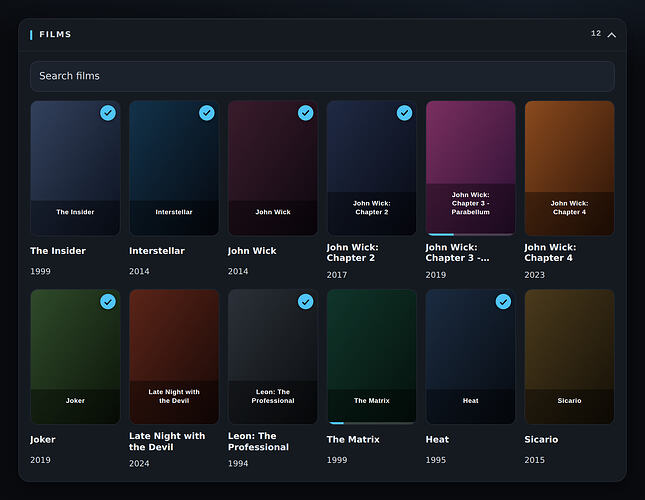Click the film count 12 in header
Viewport: 645px width, 500px height.
(x=596, y=33)
